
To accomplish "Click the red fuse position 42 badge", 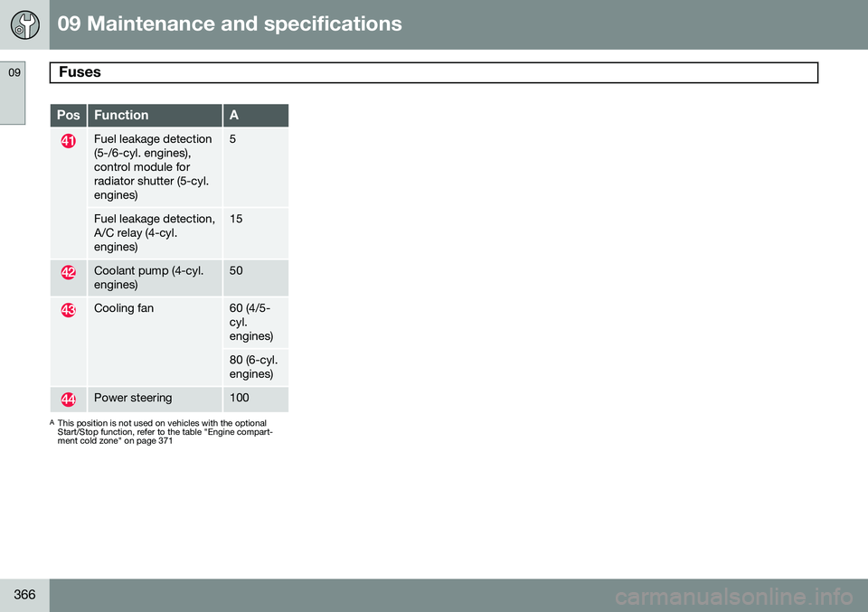I will tap(68, 272).
